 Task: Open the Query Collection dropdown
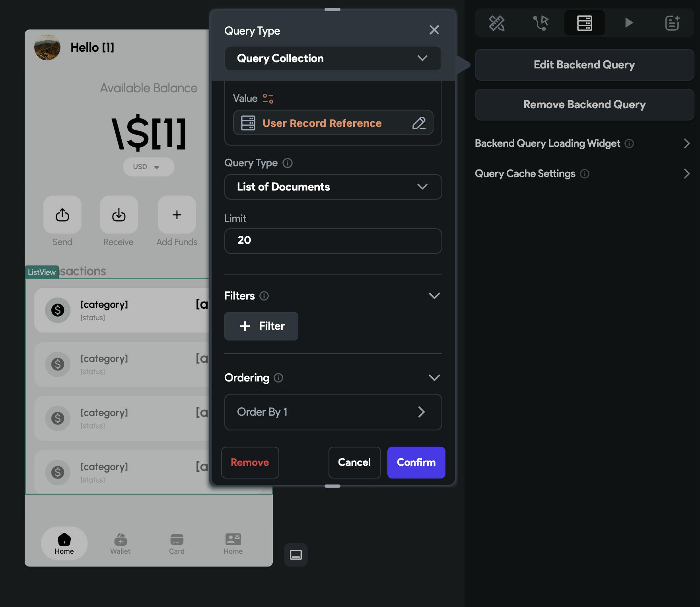click(333, 58)
